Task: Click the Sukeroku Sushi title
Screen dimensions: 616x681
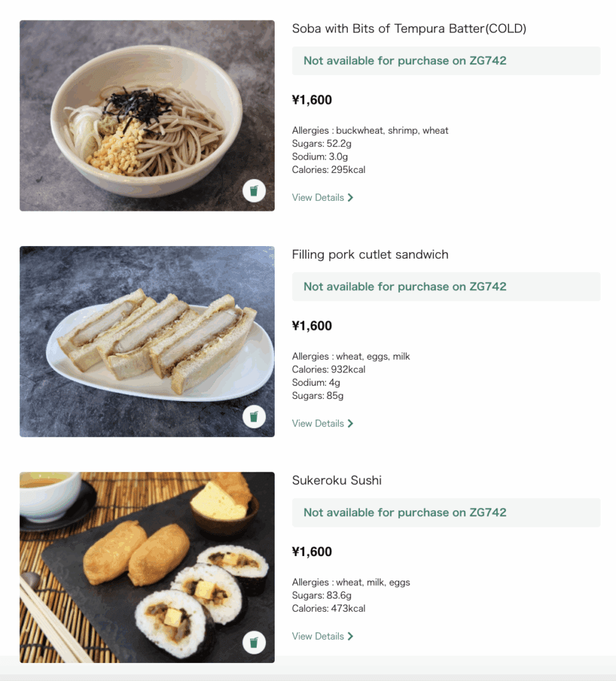Action: pyautogui.click(x=337, y=480)
